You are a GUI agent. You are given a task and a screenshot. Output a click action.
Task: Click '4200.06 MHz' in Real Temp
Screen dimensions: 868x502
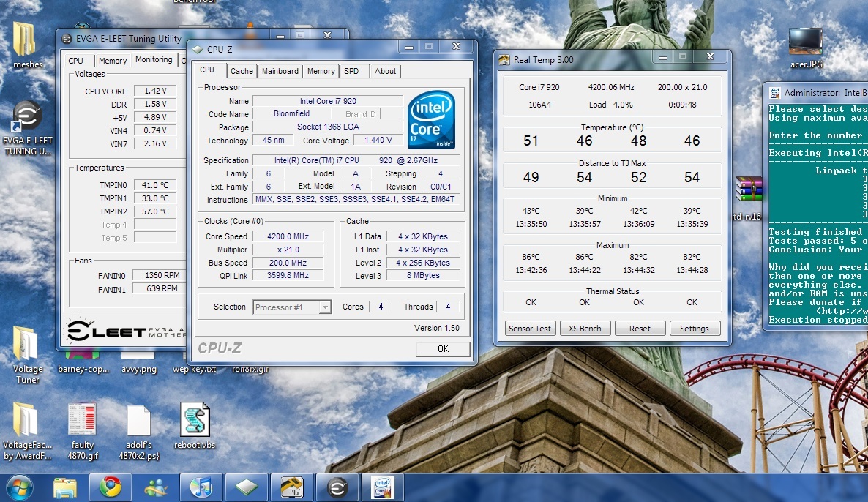point(611,87)
